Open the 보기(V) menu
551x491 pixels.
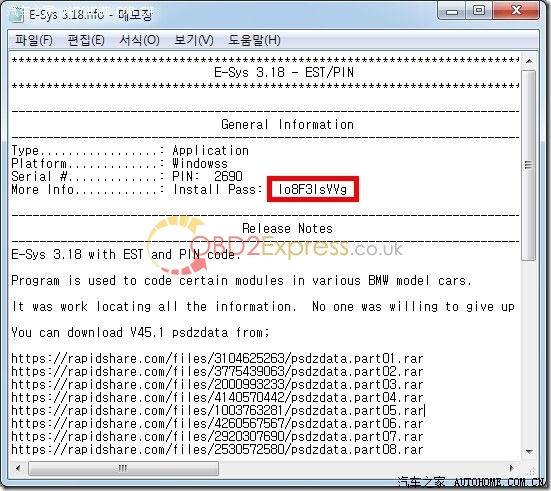point(194,40)
